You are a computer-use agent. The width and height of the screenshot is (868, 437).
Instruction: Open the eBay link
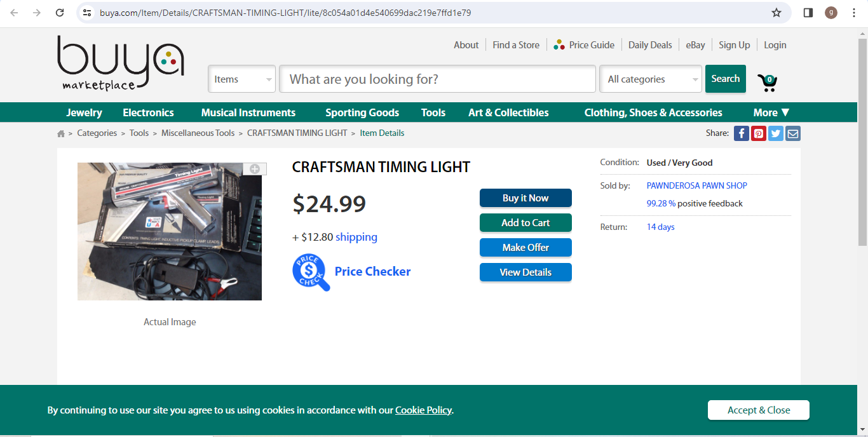coord(695,45)
